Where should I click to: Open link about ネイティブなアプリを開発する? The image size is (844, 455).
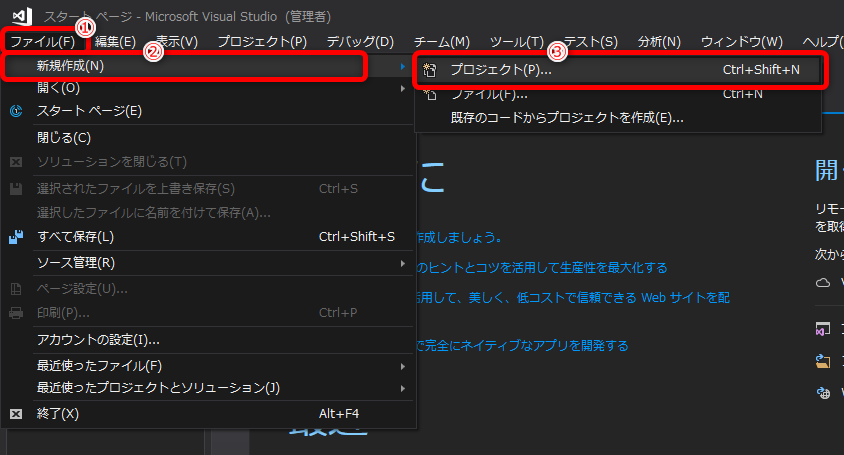pos(522,345)
